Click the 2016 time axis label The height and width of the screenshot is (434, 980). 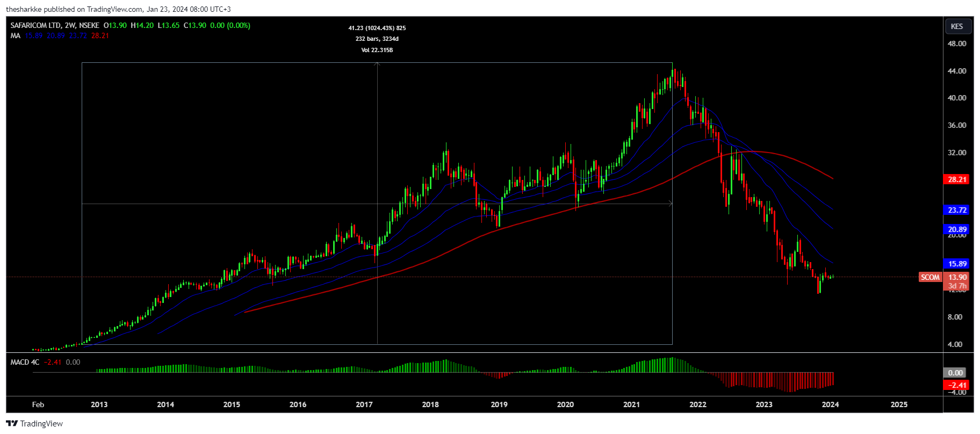[x=298, y=404]
